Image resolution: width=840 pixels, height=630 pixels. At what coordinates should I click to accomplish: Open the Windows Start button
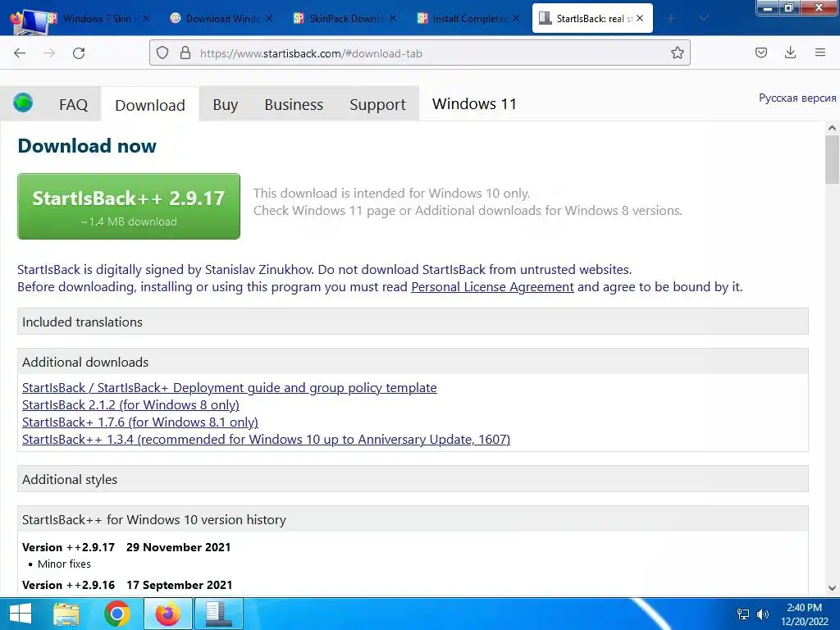coord(21,614)
